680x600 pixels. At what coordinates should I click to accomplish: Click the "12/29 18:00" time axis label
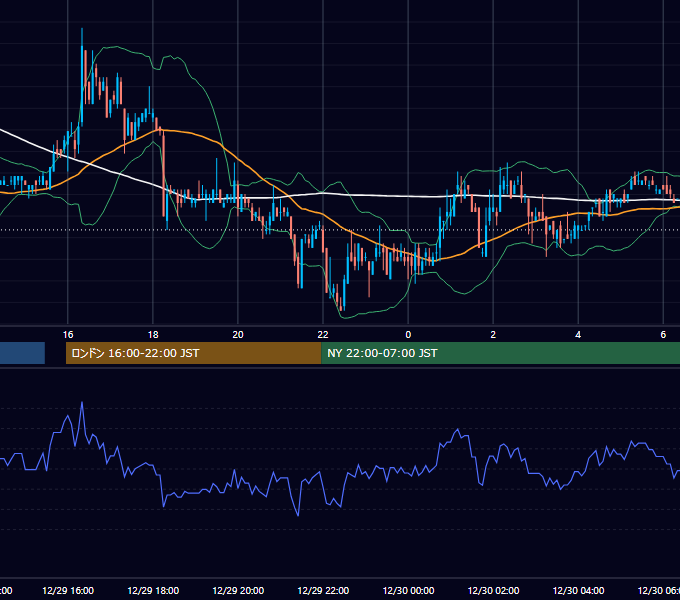click(x=153, y=590)
